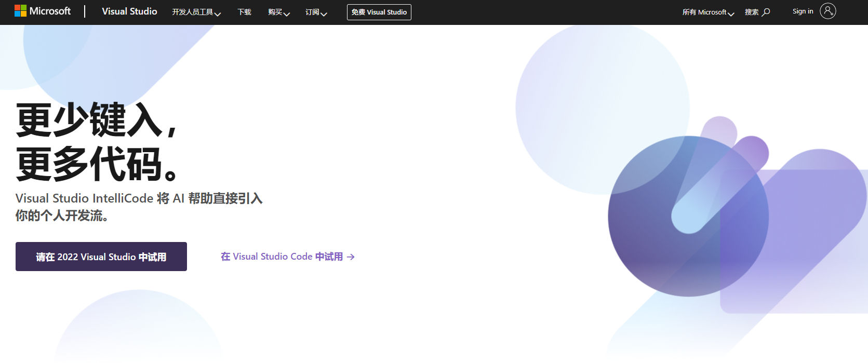Click the user account avatar icon
Viewport: 868px width, 363px height.
[x=828, y=11]
